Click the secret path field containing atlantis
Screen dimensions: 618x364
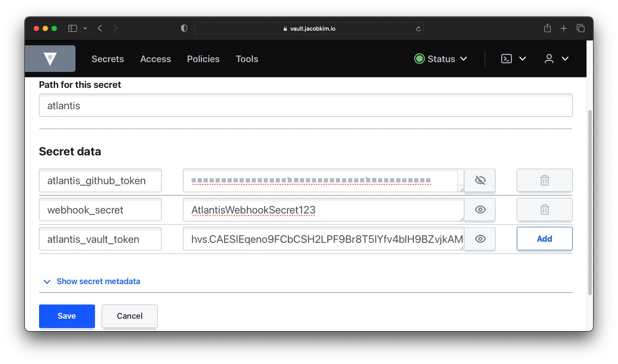pos(306,105)
